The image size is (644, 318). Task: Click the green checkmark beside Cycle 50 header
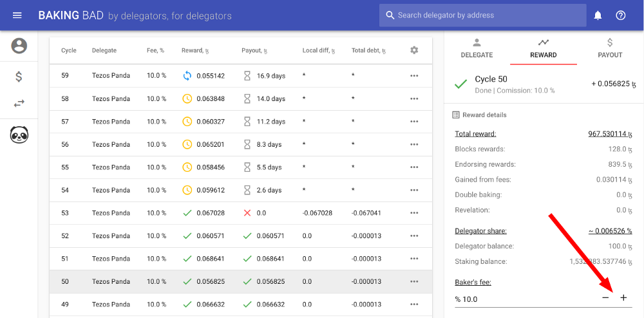pos(461,84)
